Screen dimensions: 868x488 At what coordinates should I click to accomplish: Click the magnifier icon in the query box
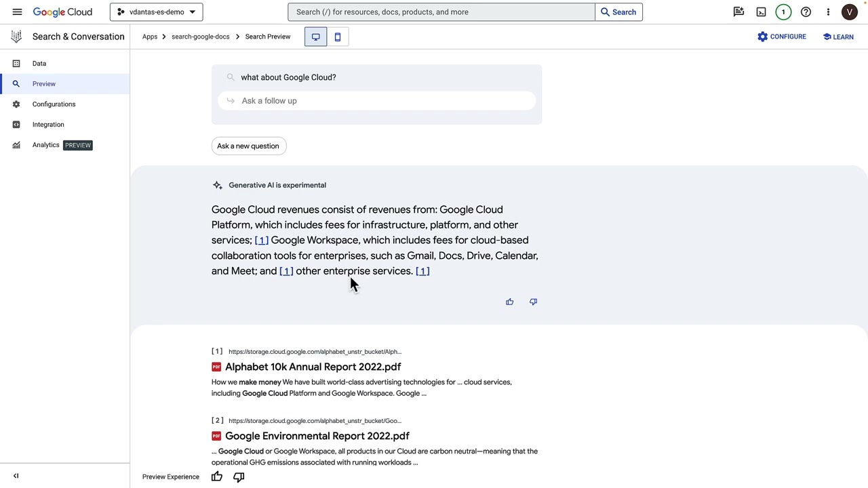coord(231,77)
